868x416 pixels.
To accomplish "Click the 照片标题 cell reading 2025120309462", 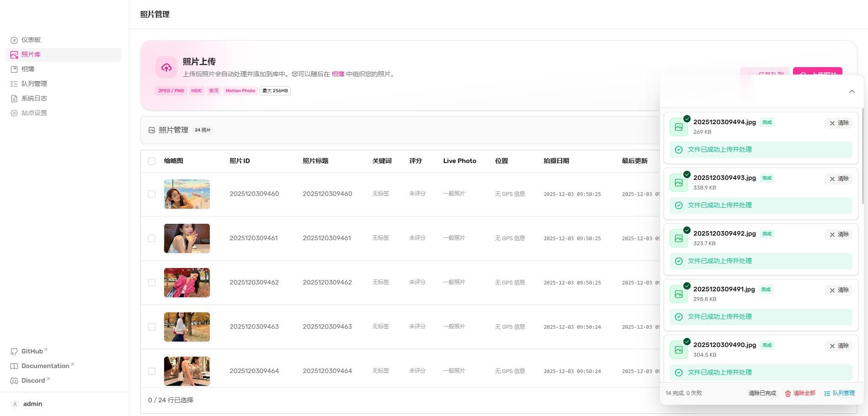I will pos(327,283).
